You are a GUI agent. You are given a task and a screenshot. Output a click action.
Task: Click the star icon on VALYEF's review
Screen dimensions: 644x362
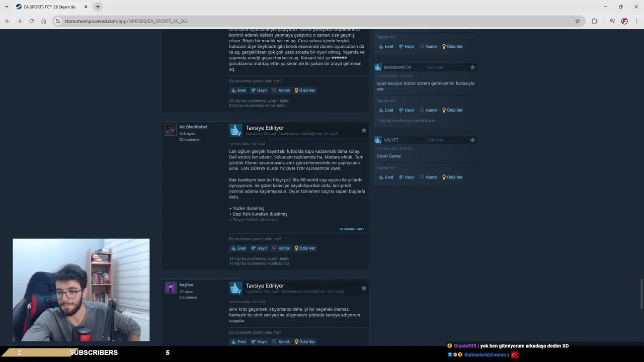point(472,140)
